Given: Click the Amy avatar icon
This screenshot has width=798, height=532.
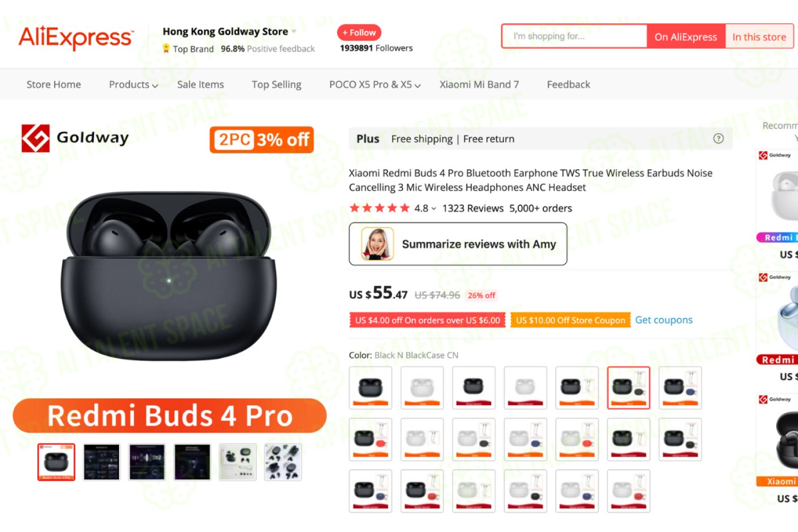Looking at the screenshot, I should 377,244.
